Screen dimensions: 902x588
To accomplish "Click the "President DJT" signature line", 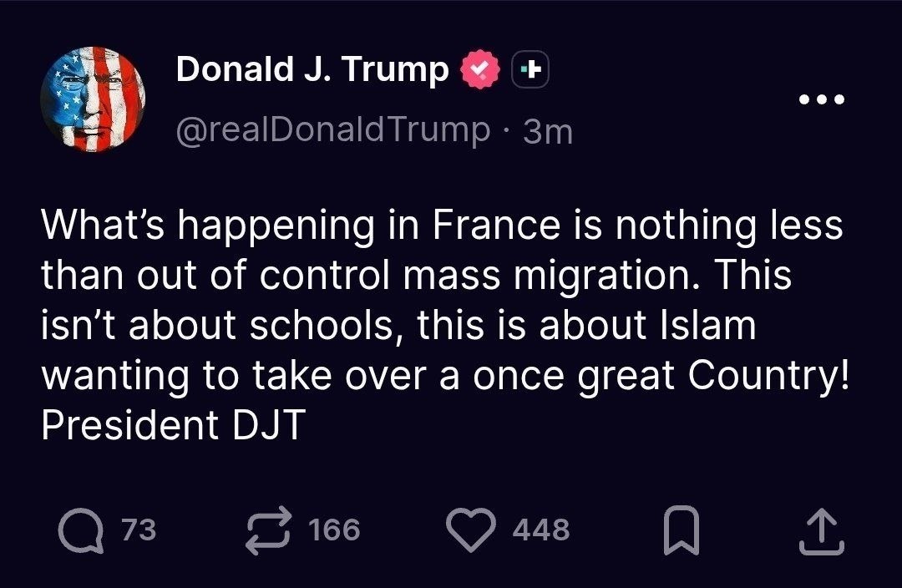I will click(173, 424).
